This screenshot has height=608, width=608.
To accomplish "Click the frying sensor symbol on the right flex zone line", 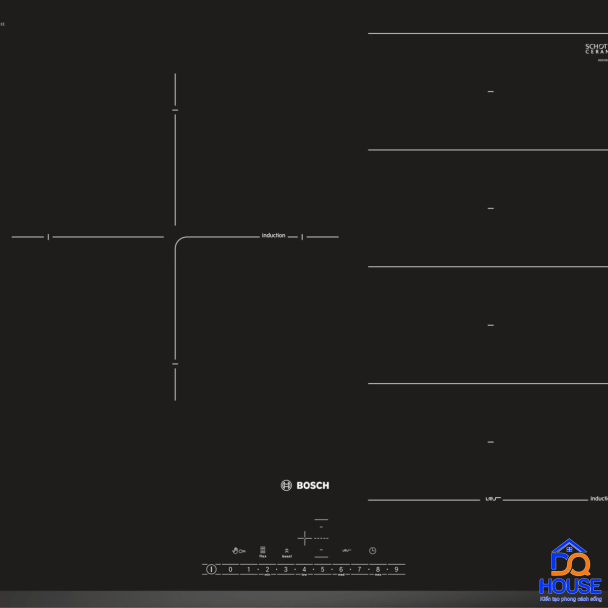I will click(493, 499).
